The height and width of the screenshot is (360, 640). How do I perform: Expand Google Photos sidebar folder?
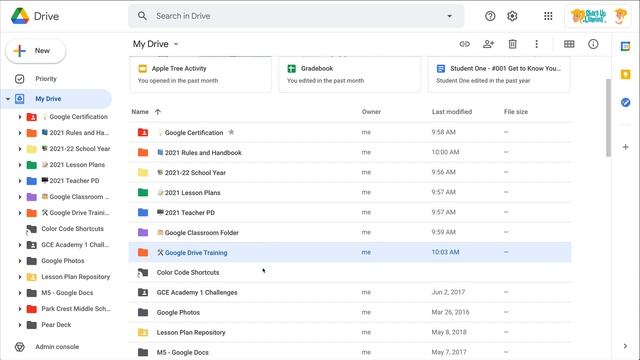[20, 261]
